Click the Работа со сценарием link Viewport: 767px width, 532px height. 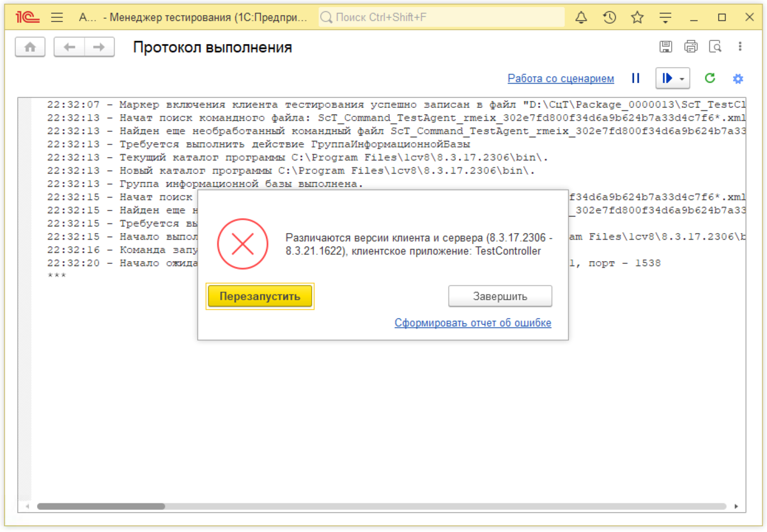click(561, 78)
